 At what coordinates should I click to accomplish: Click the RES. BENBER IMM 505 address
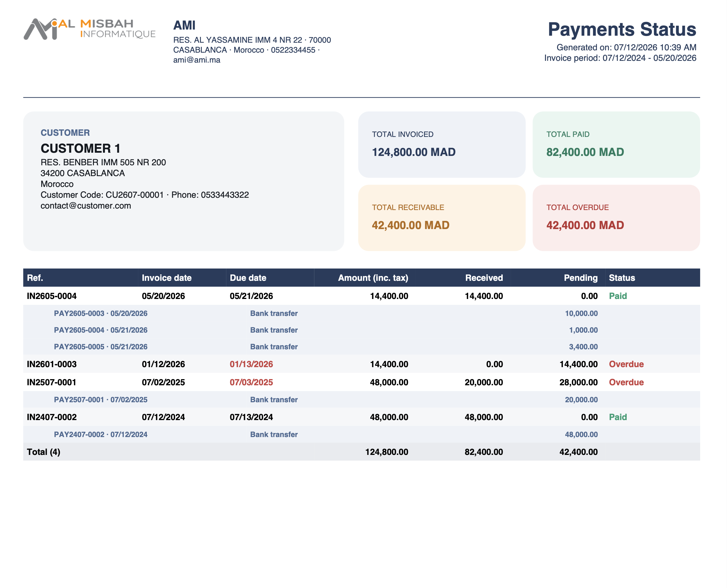(x=103, y=162)
